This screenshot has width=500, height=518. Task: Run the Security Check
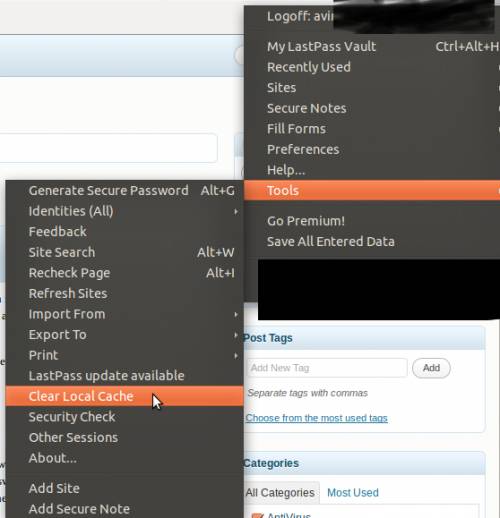[x=124, y=417]
